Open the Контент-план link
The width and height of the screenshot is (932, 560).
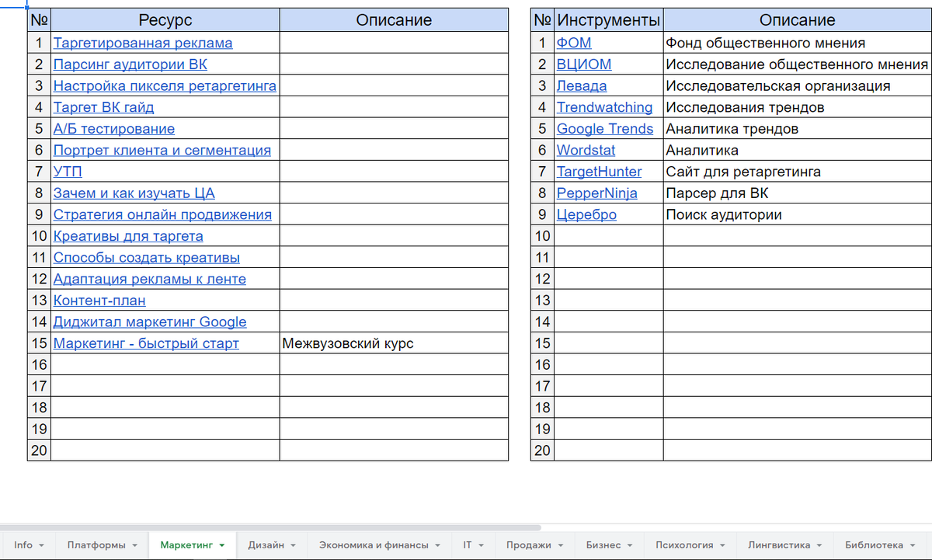[99, 301]
